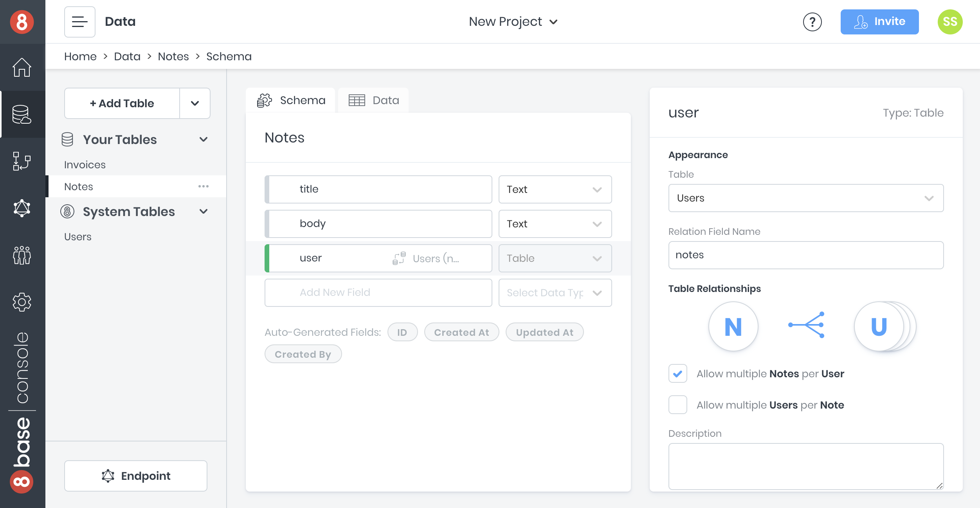This screenshot has width=980, height=508.
Task: Click the Add New Field input
Action: pyautogui.click(x=378, y=293)
